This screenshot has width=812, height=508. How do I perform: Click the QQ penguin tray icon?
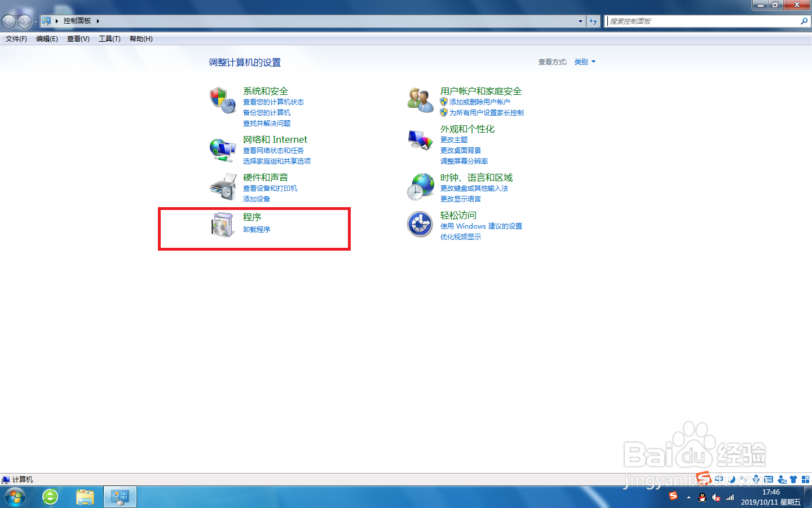click(x=703, y=498)
